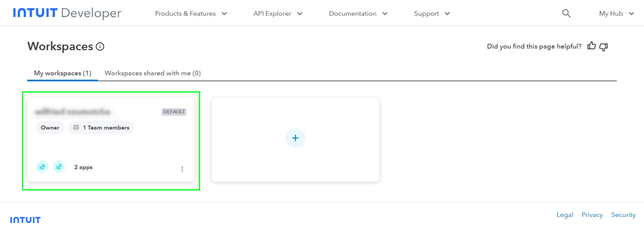
Task: Open the Legal footer link
Action: [x=565, y=215]
